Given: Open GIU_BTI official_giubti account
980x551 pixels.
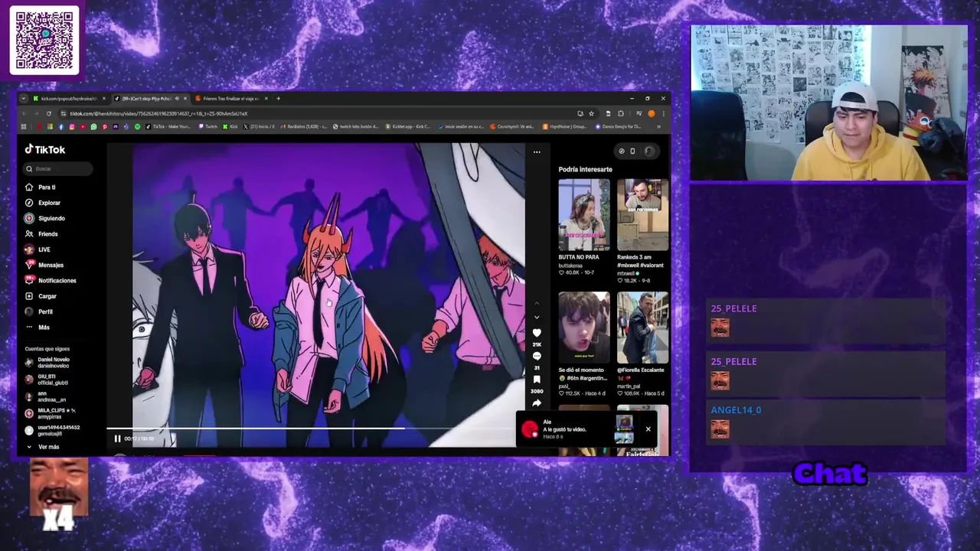Looking at the screenshot, I should [47, 380].
